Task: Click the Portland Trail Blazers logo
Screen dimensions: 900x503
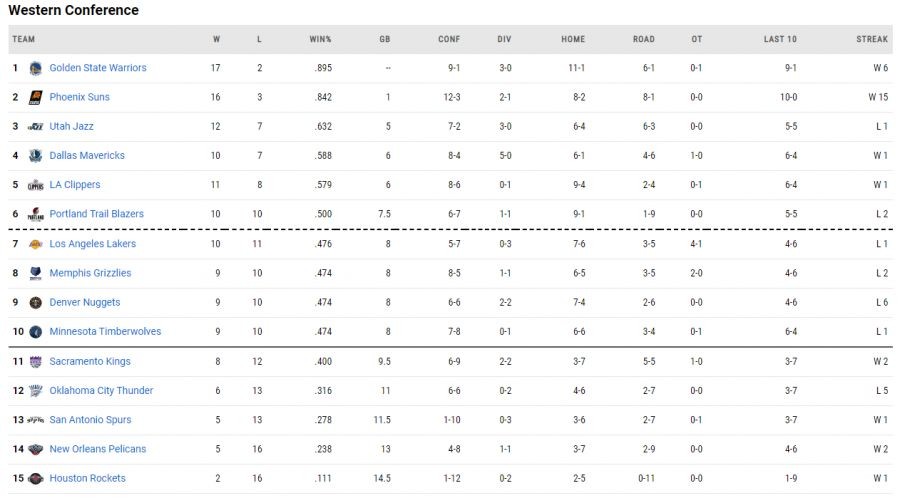Action: click(36, 214)
